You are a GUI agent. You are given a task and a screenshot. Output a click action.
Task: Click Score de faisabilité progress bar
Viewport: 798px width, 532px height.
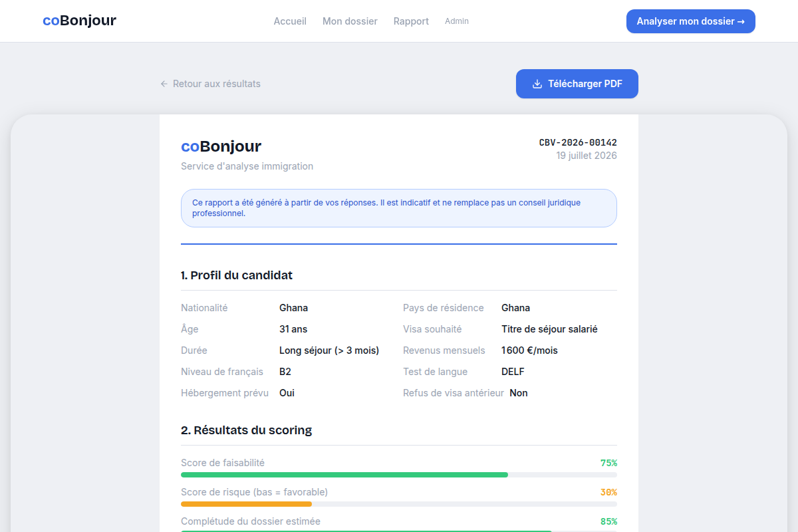pyautogui.click(x=399, y=475)
